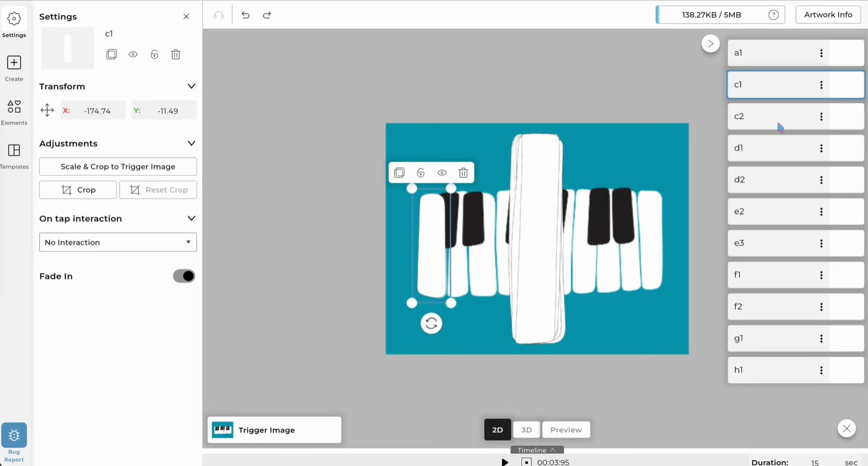Viewport: 868px width, 466px height.
Task: Select the g1 layer
Action: (x=796, y=338)
